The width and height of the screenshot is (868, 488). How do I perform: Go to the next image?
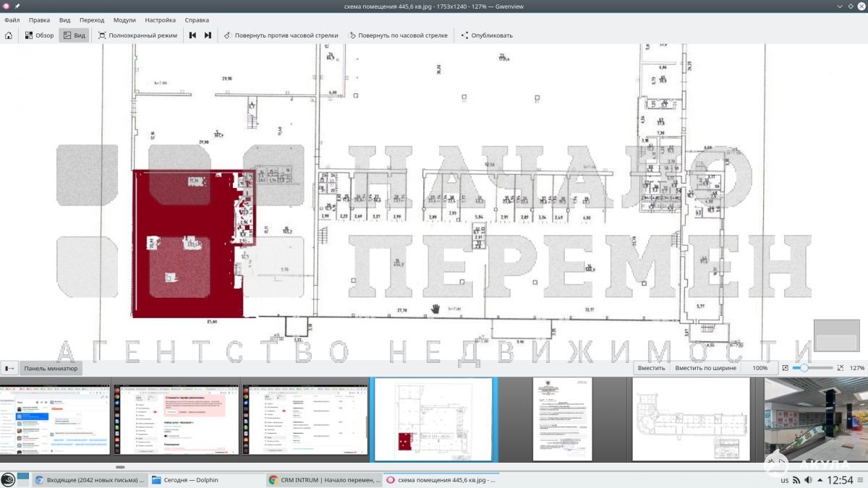[208, 35]
